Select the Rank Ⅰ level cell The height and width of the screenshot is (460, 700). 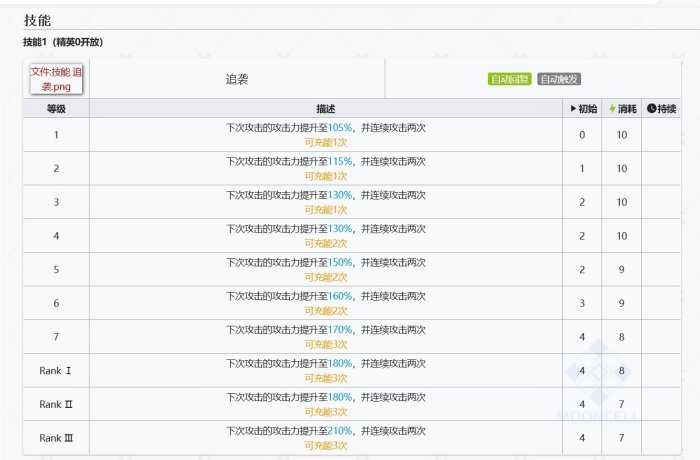[x=56, y=371]
